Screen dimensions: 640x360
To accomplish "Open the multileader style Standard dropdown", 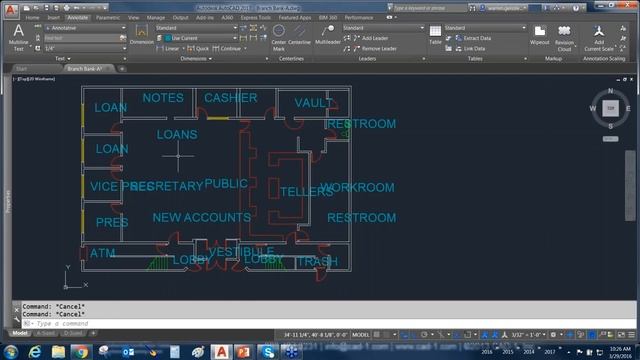I will (x=383, y=28).
